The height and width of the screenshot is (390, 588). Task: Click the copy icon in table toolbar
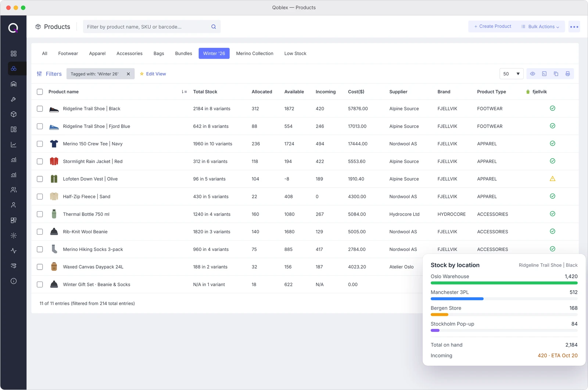point(556,74)
